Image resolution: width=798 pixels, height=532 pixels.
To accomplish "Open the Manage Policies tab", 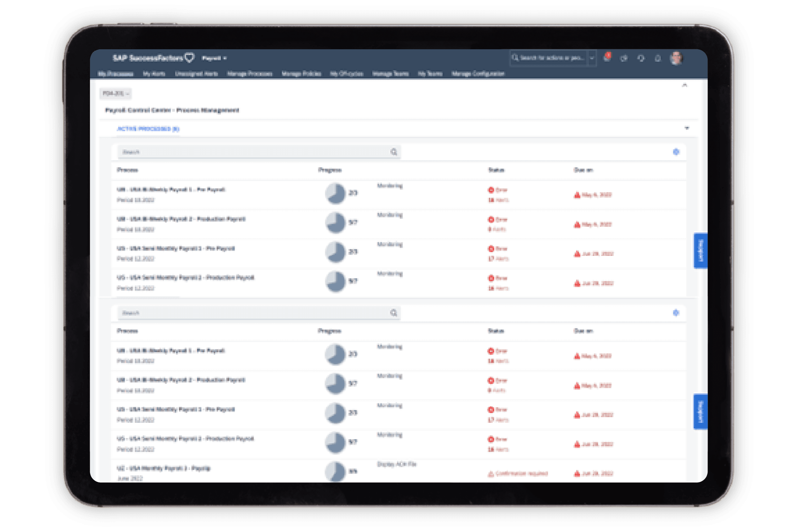I will click(301, 74).
